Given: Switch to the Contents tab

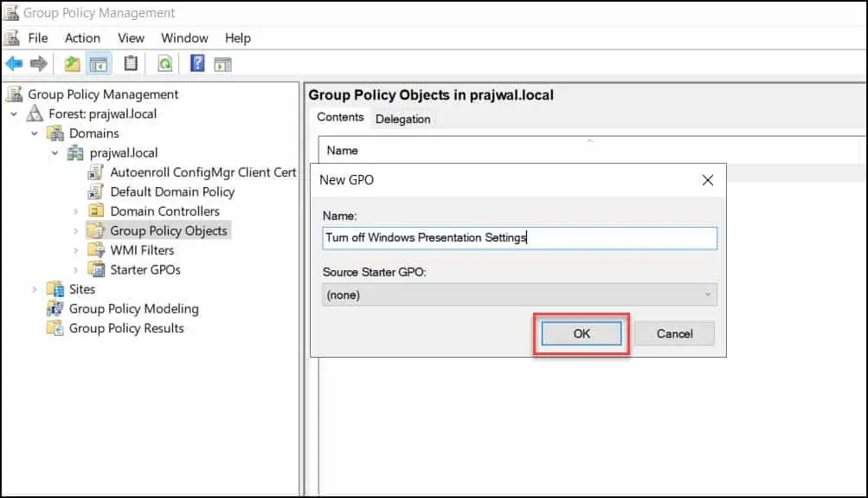Looking at the screenshot, I should [x=340, y=118].
